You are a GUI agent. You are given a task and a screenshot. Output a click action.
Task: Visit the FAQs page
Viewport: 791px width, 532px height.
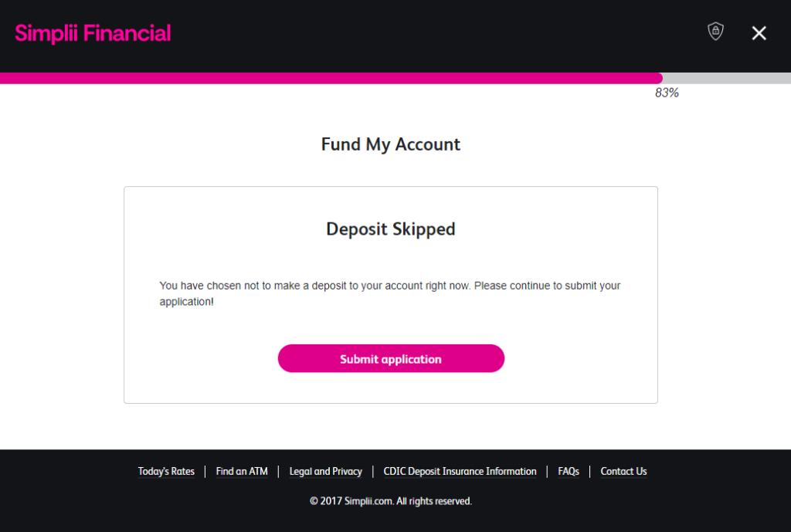pyautogui.click(x=569, y=472)
